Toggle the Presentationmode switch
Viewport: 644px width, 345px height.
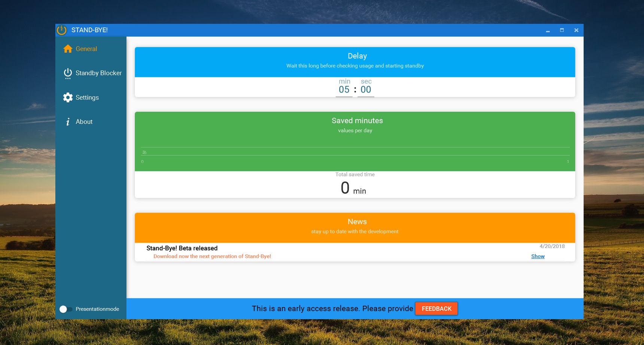point(66,309)
